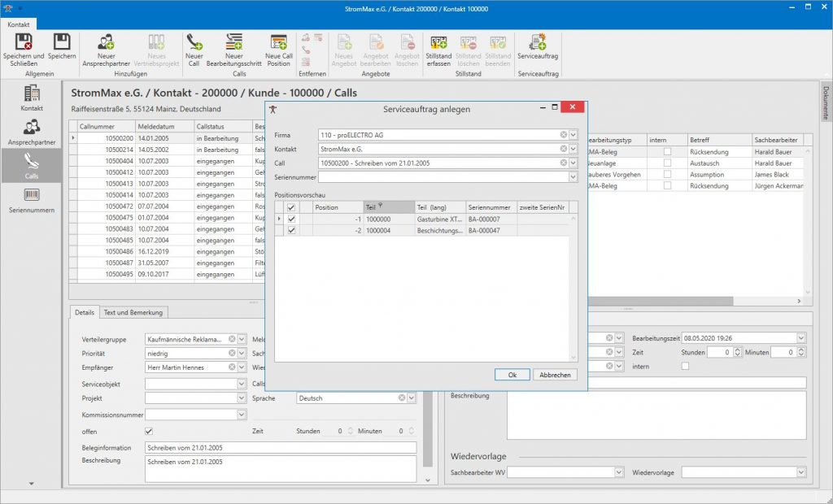Click the Speichern und Schließen icon
833x504 pixels.
(24, 42)
